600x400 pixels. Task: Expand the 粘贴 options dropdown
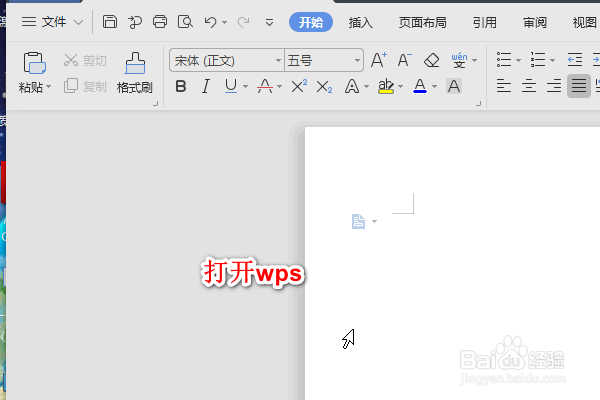49,87
